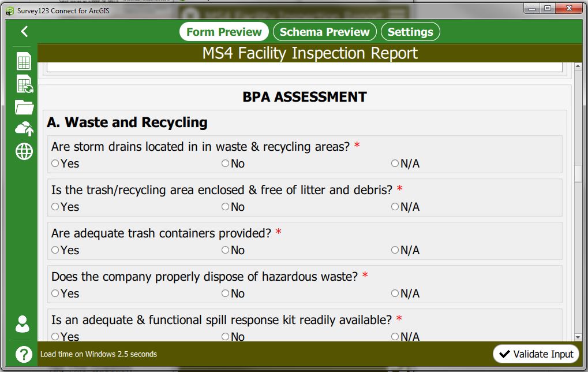
Task: Select No for spill response kit question
Action: pyautogui.click(x=225, y=336)
